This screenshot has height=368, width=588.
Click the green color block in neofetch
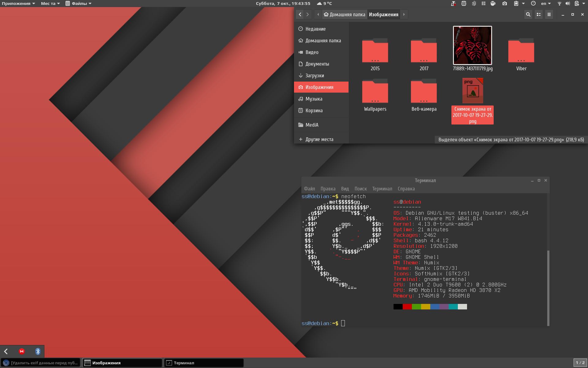(417, 307)
